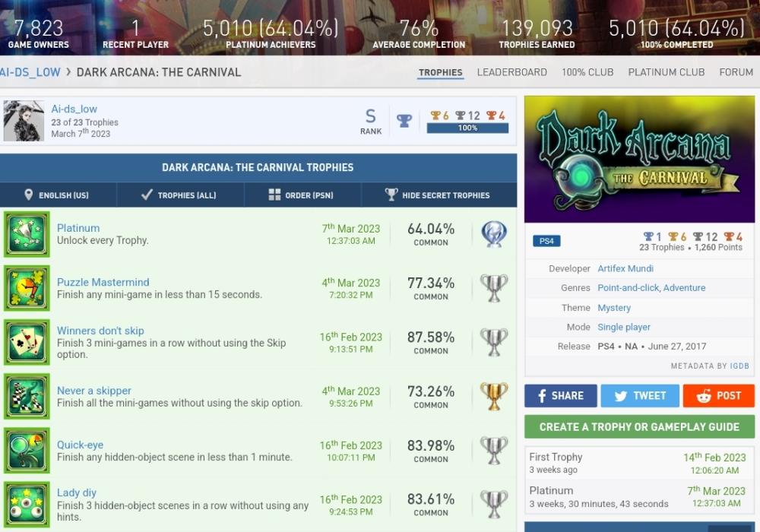Open the English (US) language selector
This screenshot has width=760, height=532.
point(57,195)
